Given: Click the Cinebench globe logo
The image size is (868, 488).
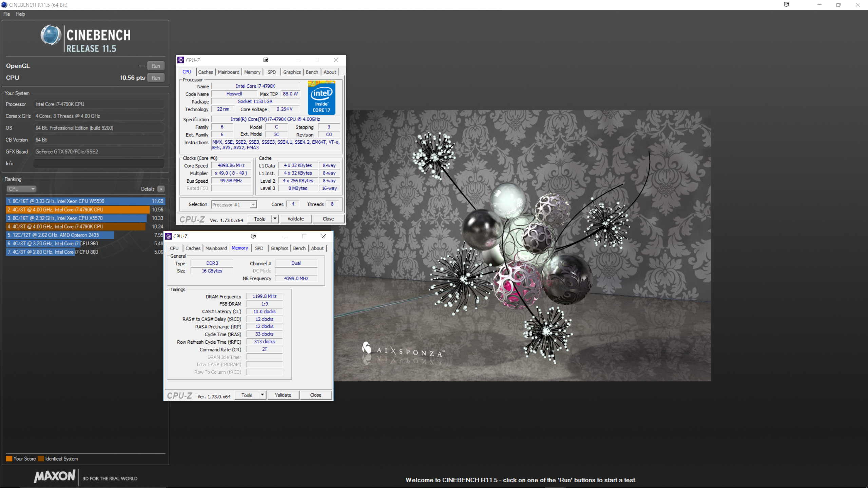Looking at the screenshot, I should click(51, 35).
